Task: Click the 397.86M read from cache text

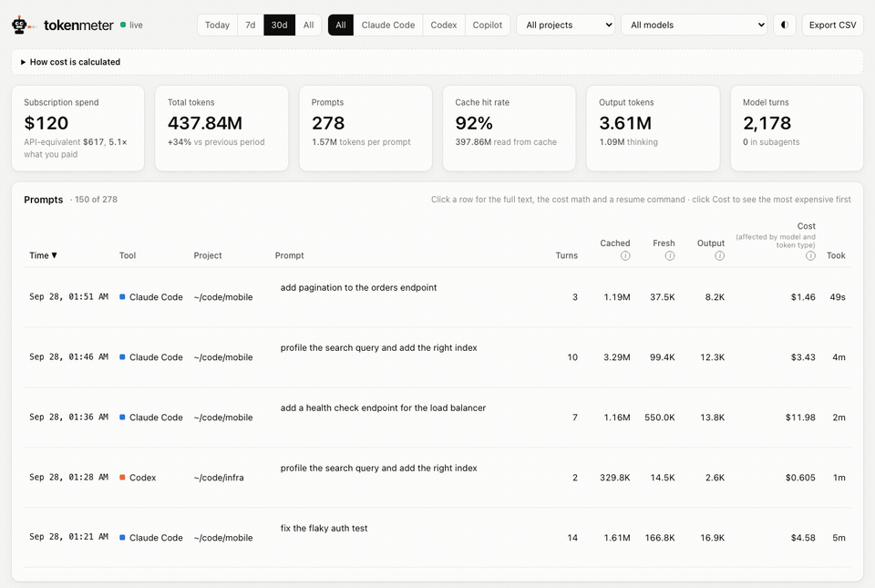Action: coord(506,142)
